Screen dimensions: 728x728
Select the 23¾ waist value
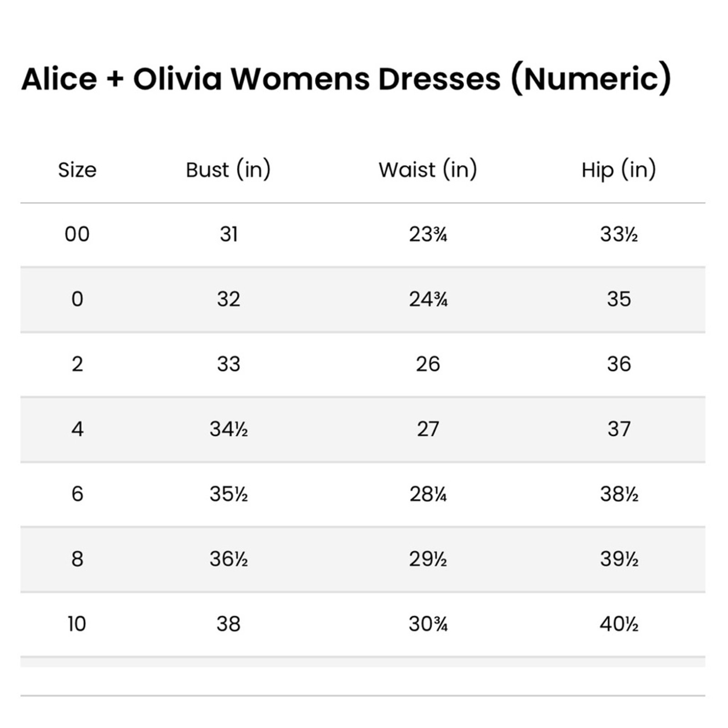[428, 234]
